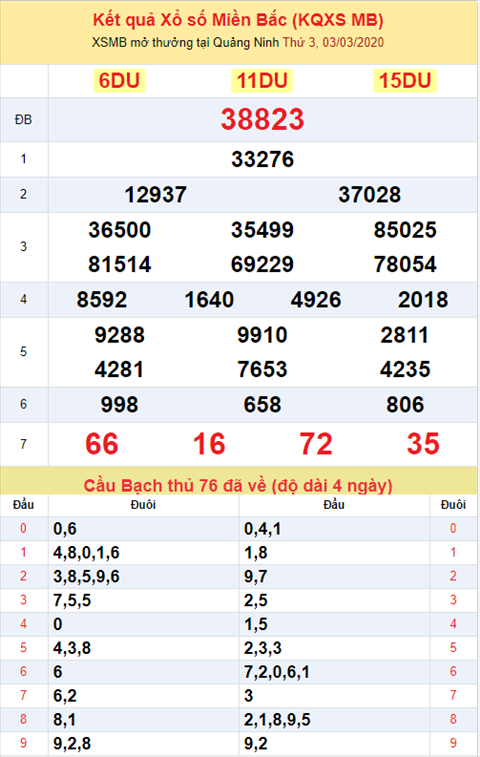
Task: Select the 15DU code label
Action: 405,81
